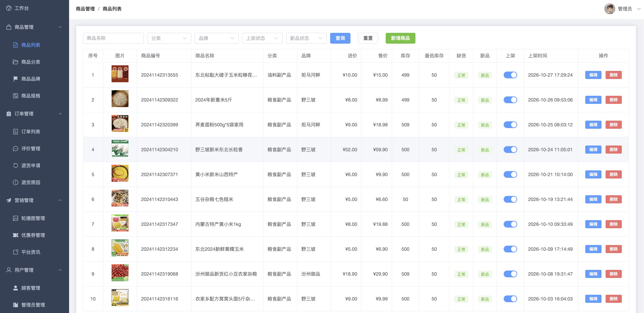Click the 商品管理 breadcrumb link
Screen dimensions: 644x313
[85, 9]
